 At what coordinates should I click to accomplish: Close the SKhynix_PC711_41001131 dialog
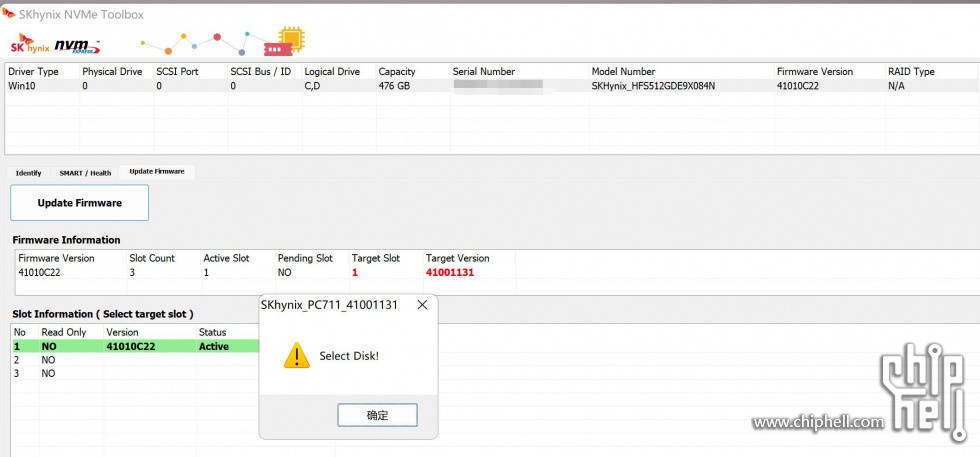422,305
